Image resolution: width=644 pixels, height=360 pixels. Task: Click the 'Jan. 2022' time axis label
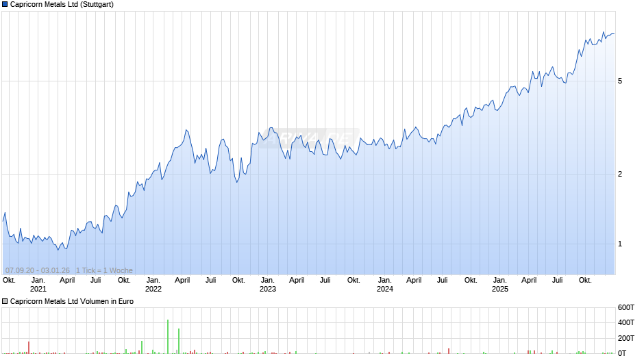153,285
